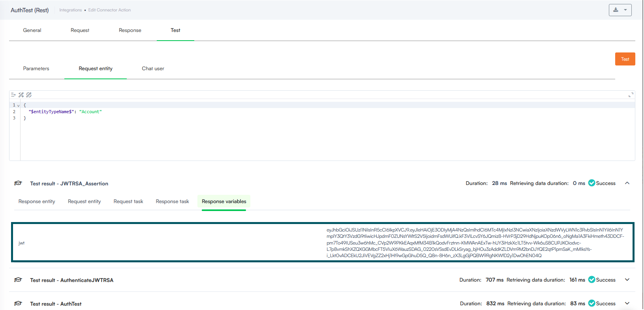Click the third wand icon in editor toolbar

(29, 95)
